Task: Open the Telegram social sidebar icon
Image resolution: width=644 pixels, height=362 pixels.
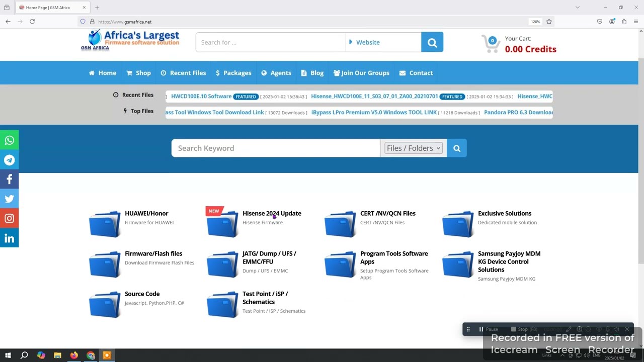Action: 9,160
